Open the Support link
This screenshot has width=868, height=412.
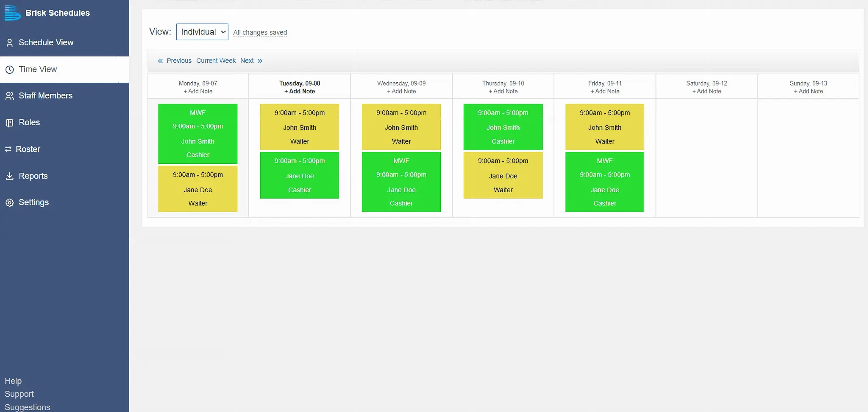[19, 394]
